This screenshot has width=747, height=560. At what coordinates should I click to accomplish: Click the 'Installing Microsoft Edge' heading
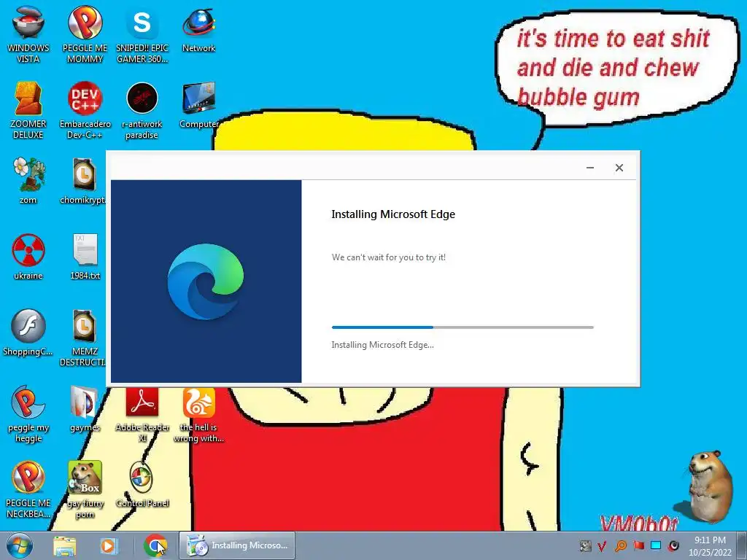pos(393,214)
